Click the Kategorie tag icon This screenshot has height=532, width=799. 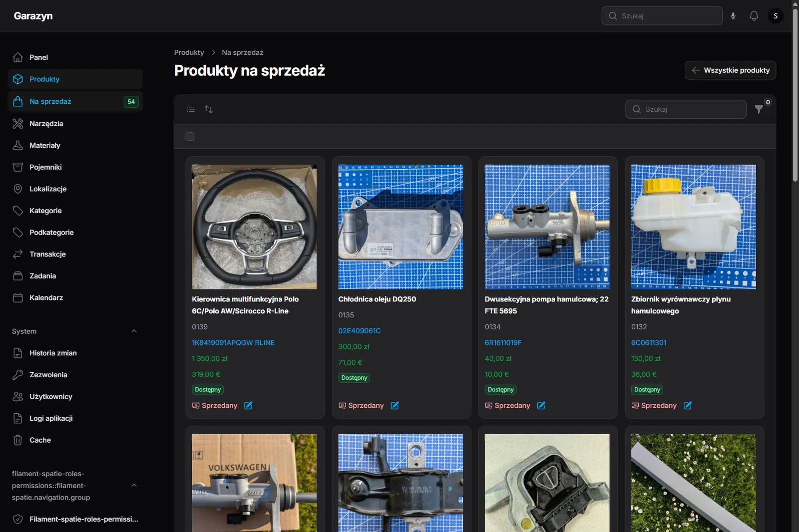[x=18, y=211]
